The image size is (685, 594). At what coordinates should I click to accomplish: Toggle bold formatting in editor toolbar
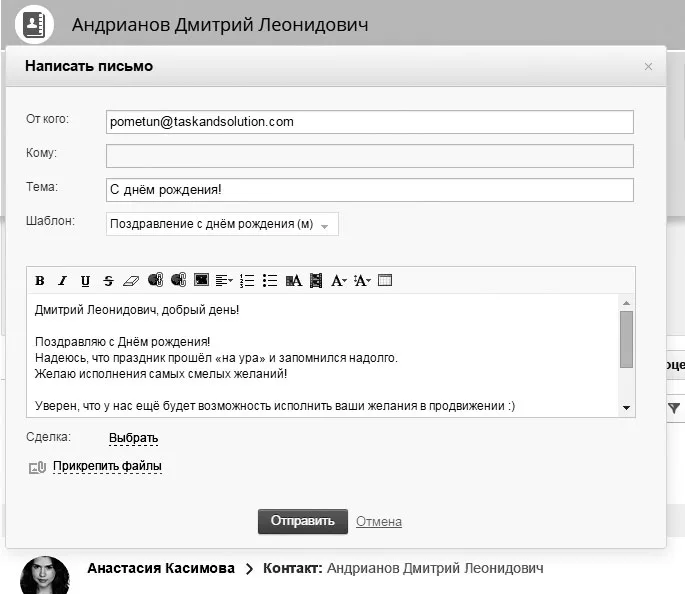(40, 280)
